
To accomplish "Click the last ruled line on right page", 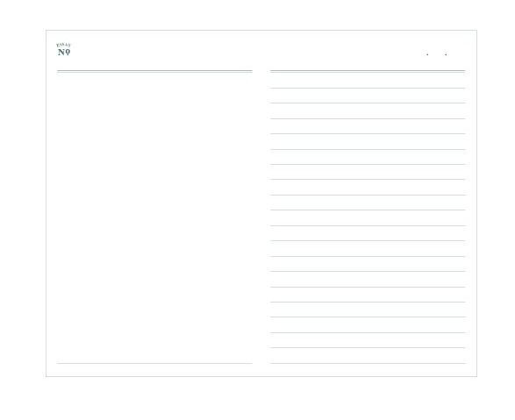I will point(368,363).
